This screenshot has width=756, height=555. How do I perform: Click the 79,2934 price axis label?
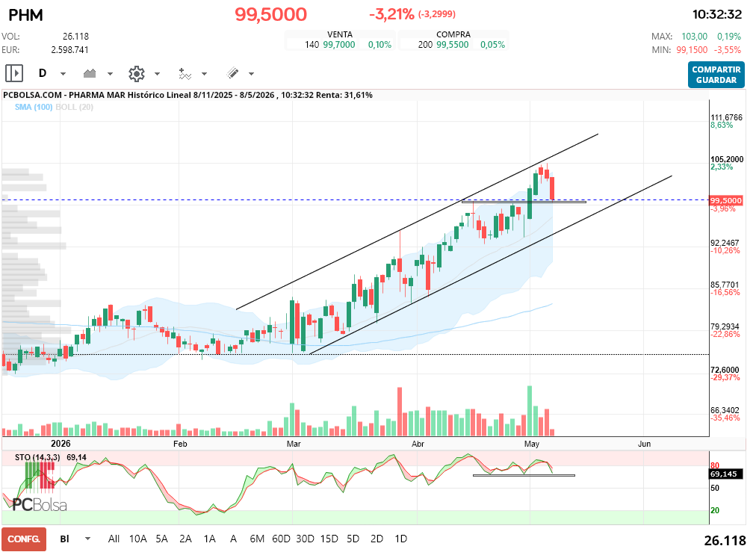(x=725, y=327)
